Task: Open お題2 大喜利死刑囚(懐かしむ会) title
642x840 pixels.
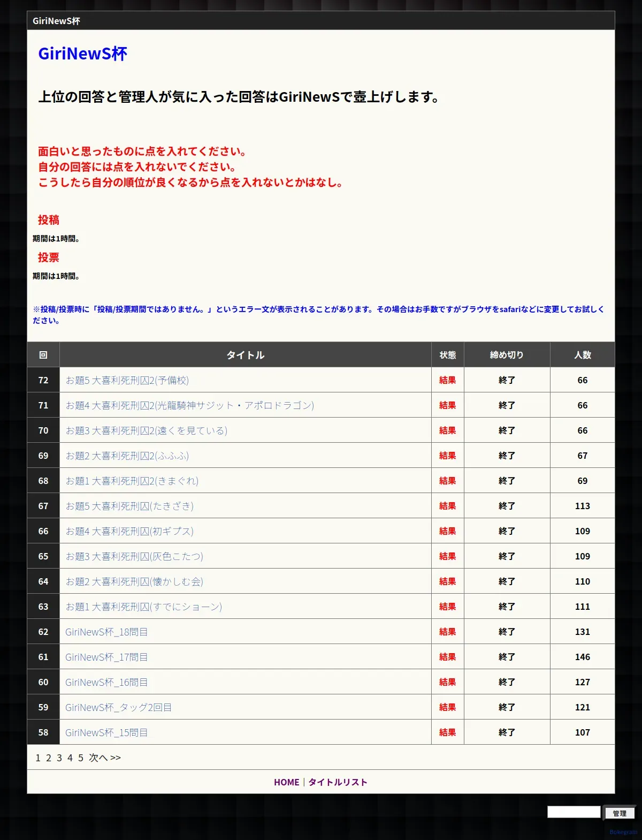Action: (x=134, y=581)
